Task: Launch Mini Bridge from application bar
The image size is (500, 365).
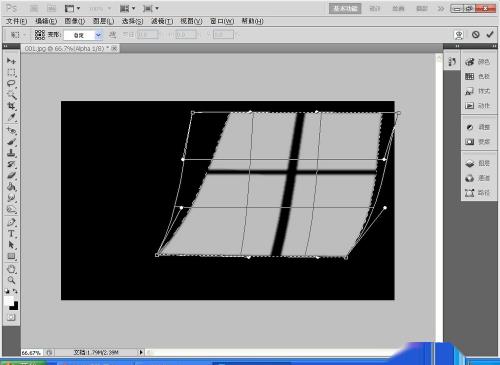Action: coord(51,8)
